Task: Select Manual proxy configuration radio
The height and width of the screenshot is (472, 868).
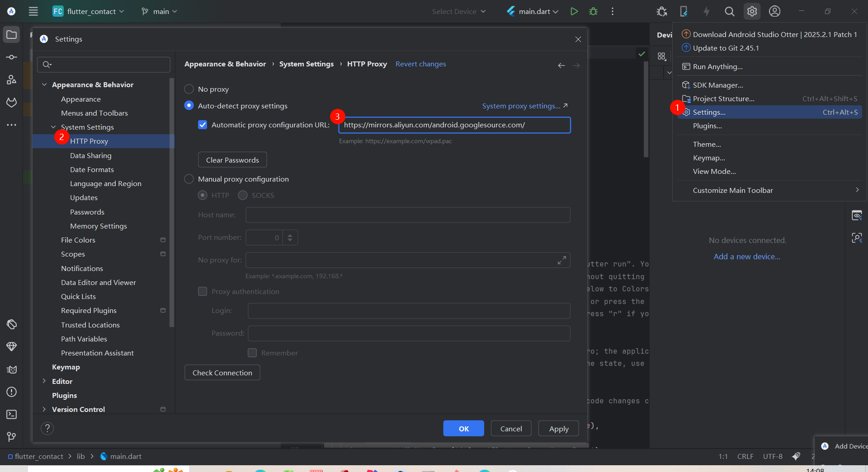Action: point(189,179)
